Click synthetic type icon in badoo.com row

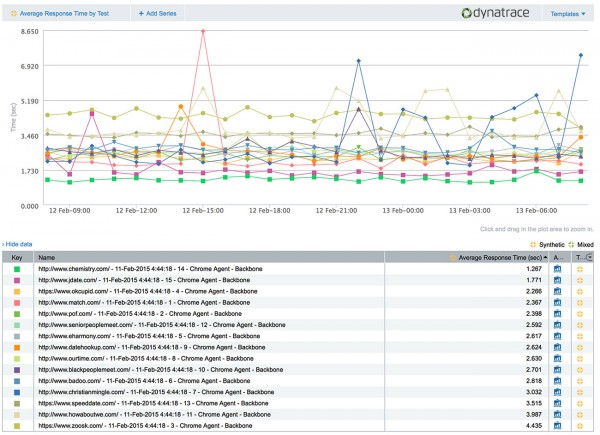click(x=580, y=381)
